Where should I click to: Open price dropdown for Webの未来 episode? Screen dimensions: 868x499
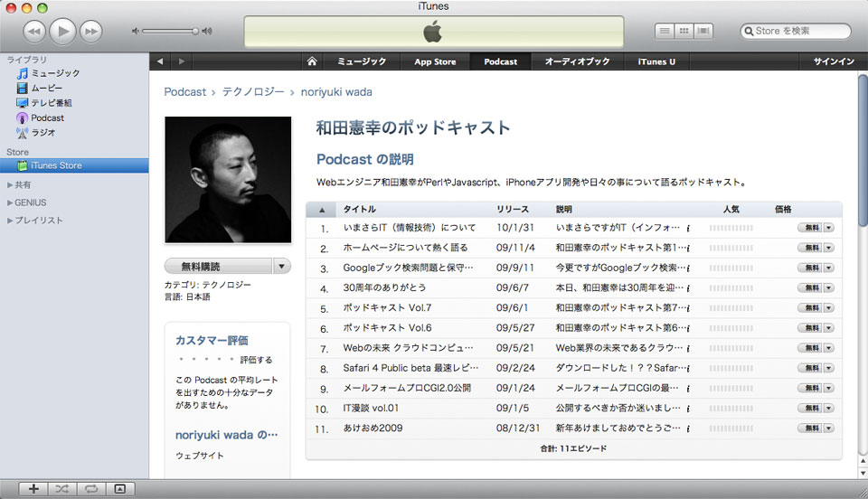(x=829, y=348)
